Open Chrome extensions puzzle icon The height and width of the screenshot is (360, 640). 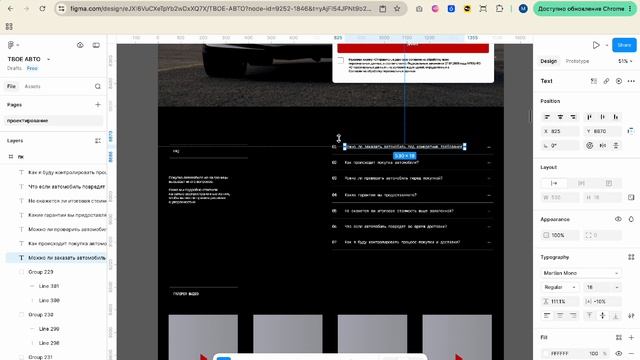coord(499,9)
